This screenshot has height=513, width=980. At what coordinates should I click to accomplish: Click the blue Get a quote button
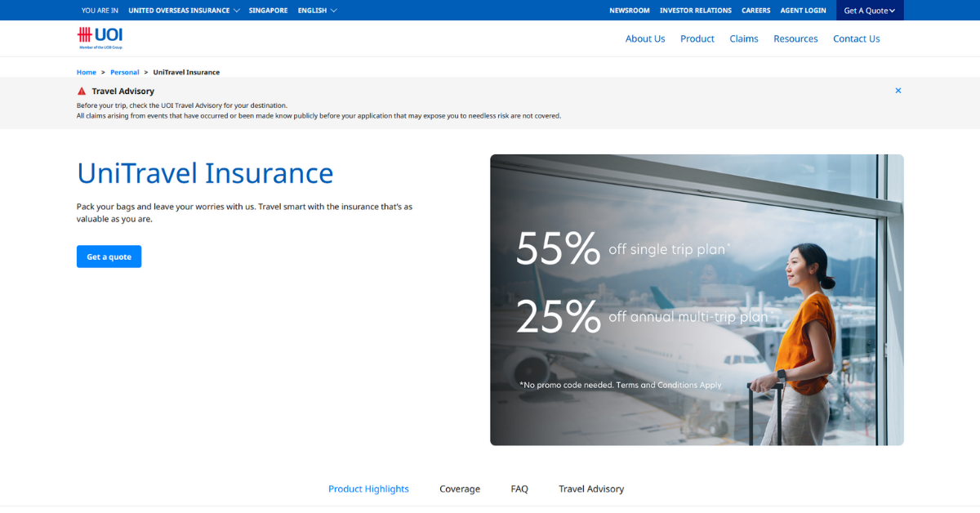tap(109, 256)
